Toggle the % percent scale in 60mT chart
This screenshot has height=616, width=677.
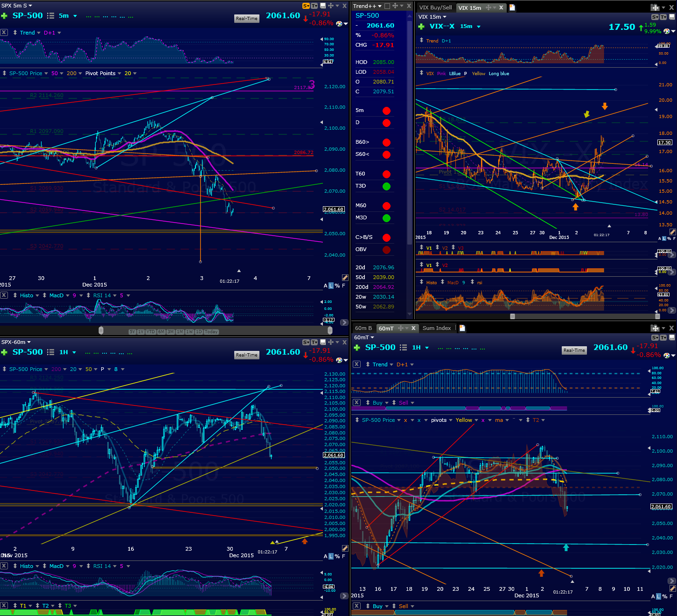pos(664,596)
